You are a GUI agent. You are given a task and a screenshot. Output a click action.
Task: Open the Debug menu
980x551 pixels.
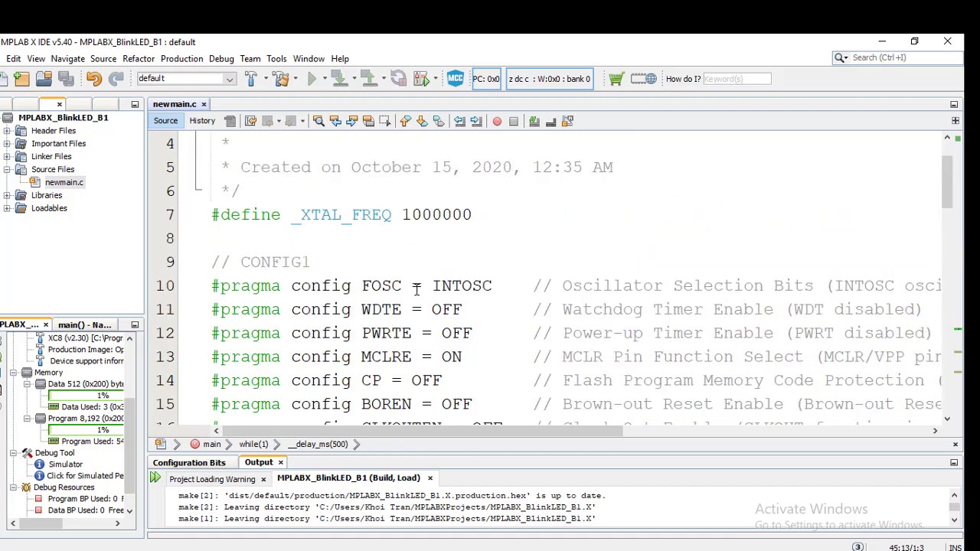pyautogui.click(x=221, y=59)
